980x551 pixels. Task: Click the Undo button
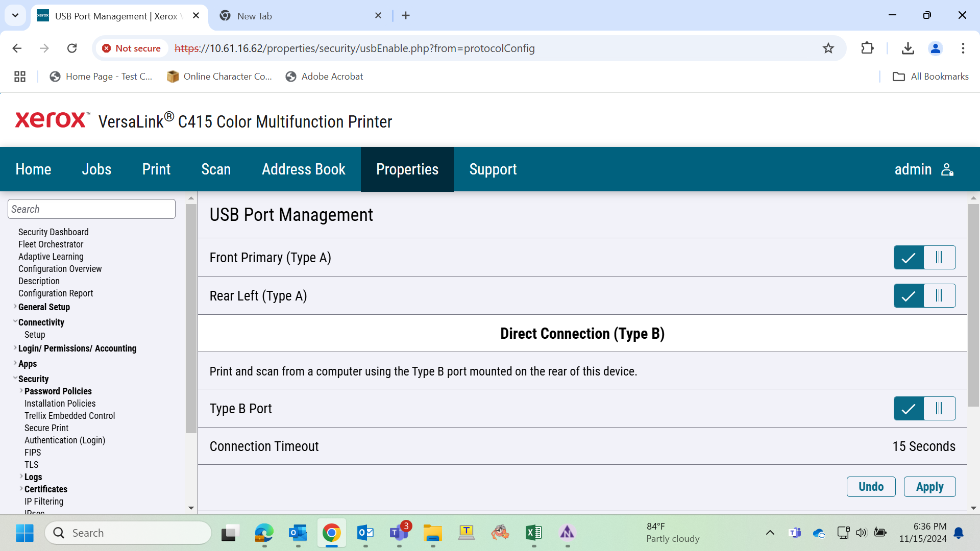(x=871, y=487)
